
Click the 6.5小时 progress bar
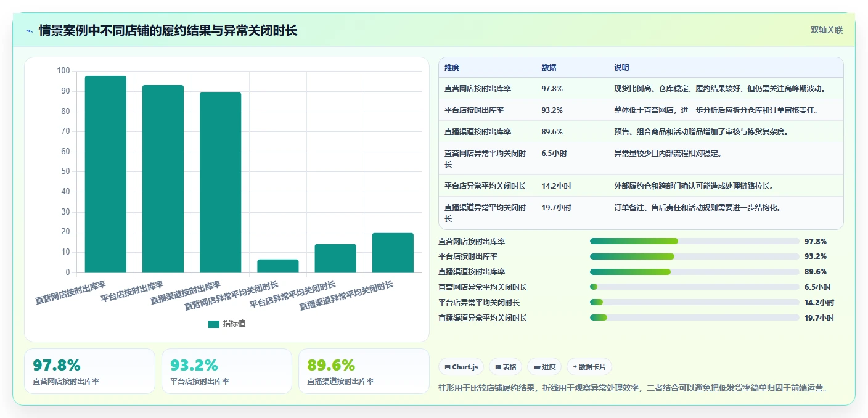click(695, 287)
